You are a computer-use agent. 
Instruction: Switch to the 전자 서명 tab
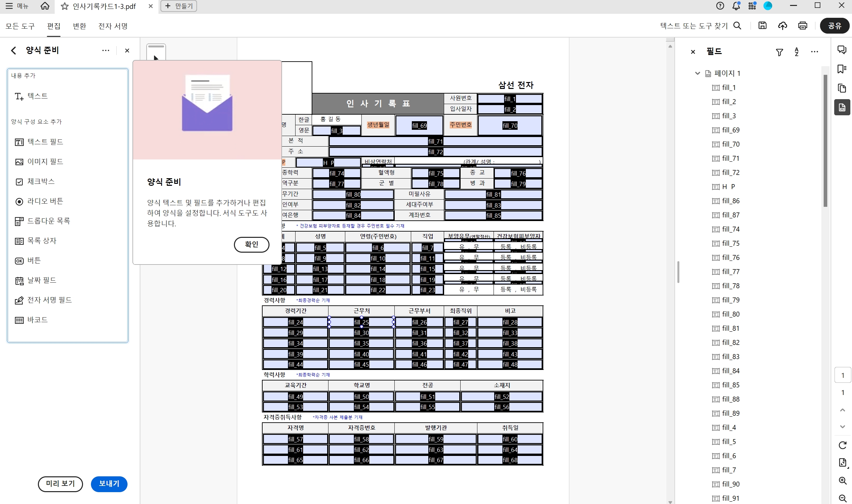coord(113,26)
